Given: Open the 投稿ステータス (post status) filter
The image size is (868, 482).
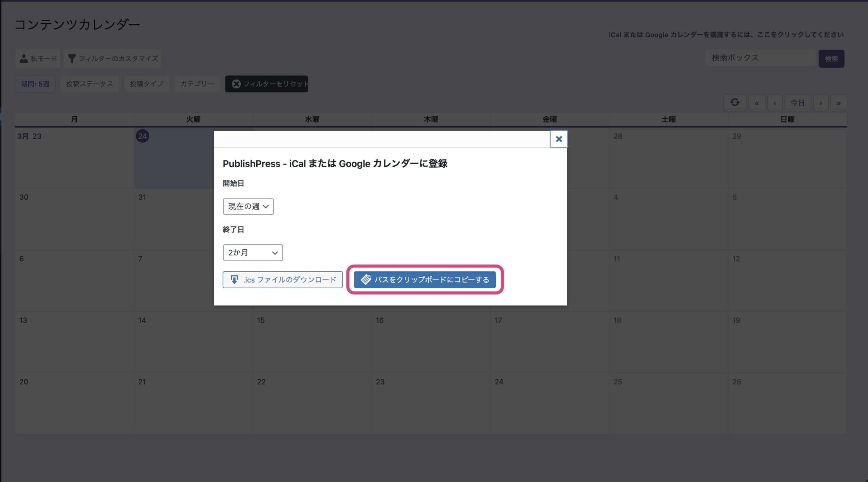Looking at the screenshot, I should [89, 84].
